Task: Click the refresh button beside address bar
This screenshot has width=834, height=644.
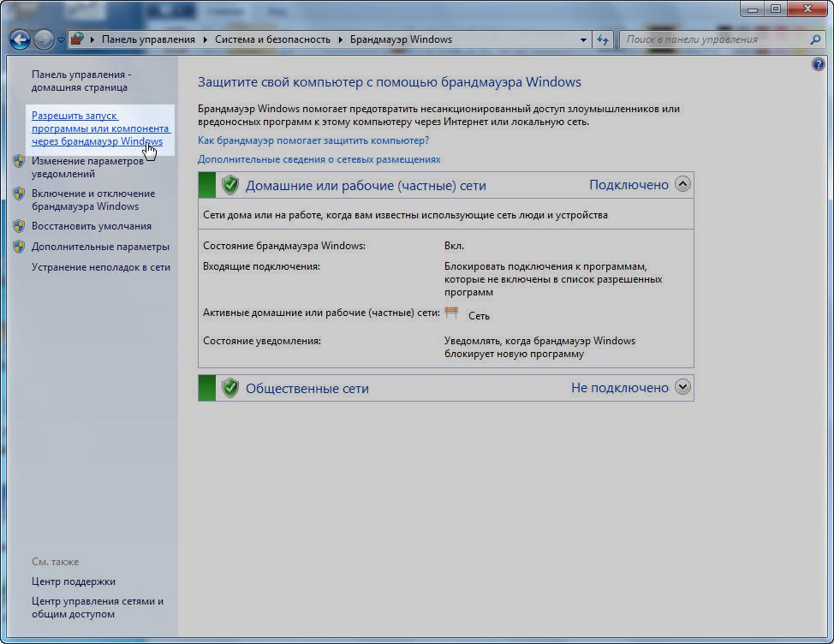Action: (x=603, y=39)
